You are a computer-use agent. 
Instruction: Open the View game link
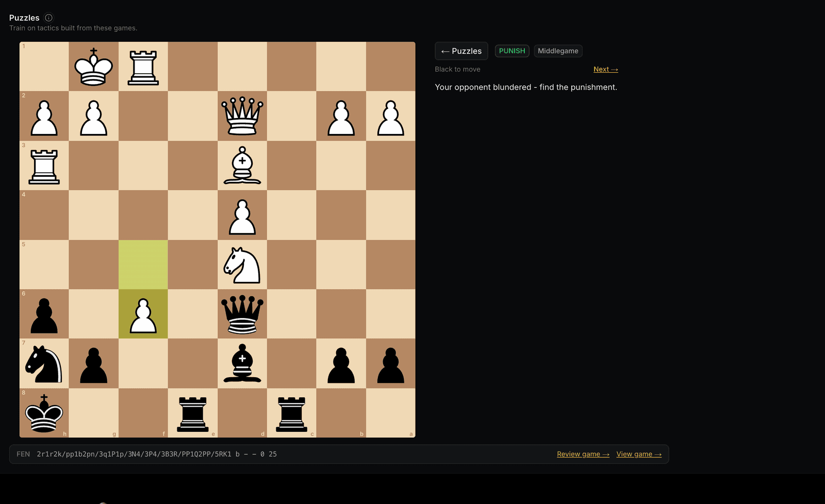pos(639,454)
